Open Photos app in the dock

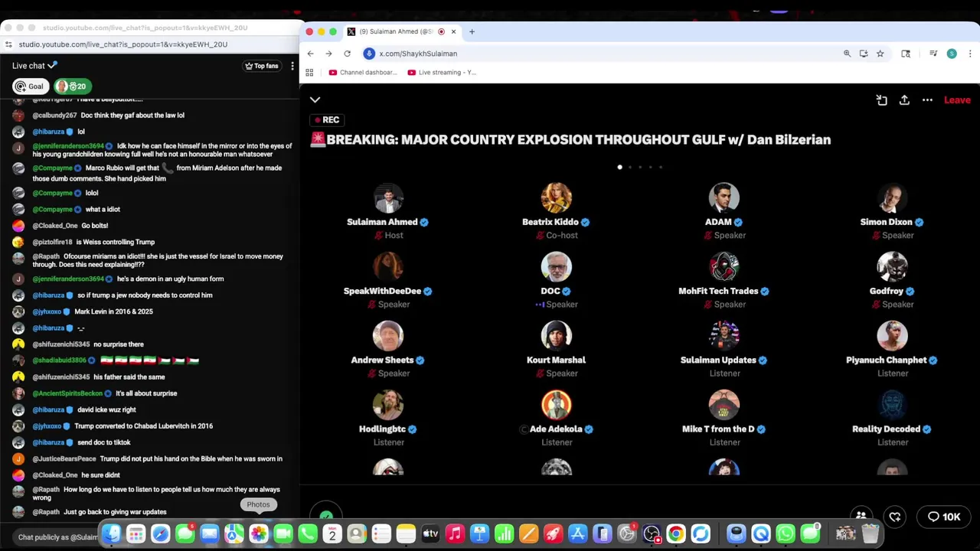[x=259, y=534]
